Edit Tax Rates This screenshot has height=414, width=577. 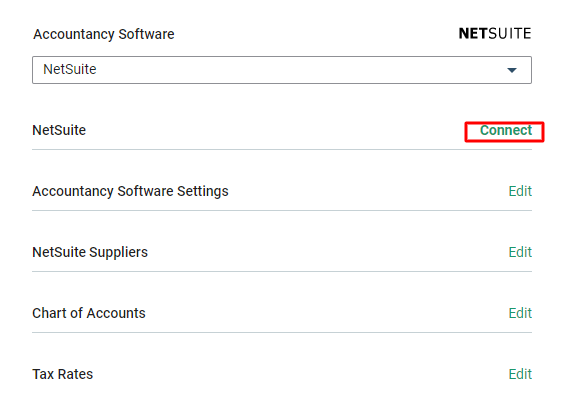click(520, 374)
